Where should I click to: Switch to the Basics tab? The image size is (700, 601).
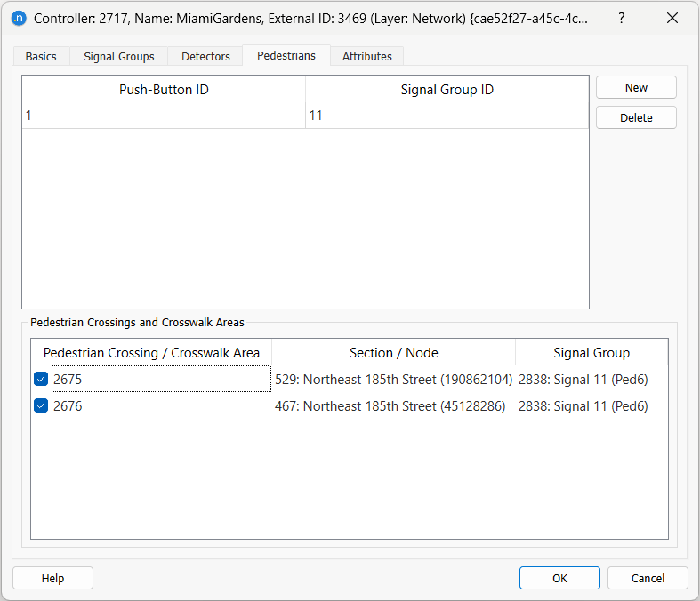click(41, 56)
